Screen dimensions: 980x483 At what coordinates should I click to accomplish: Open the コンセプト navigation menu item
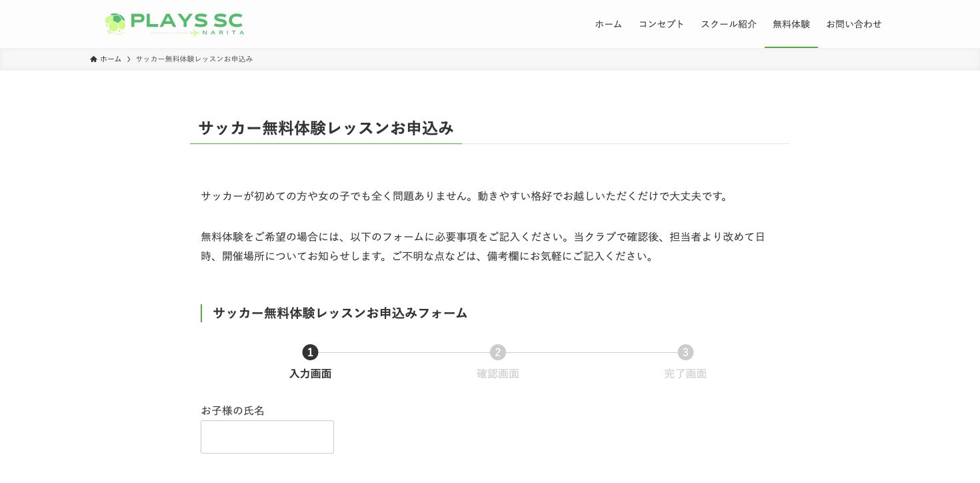(661, 24)
